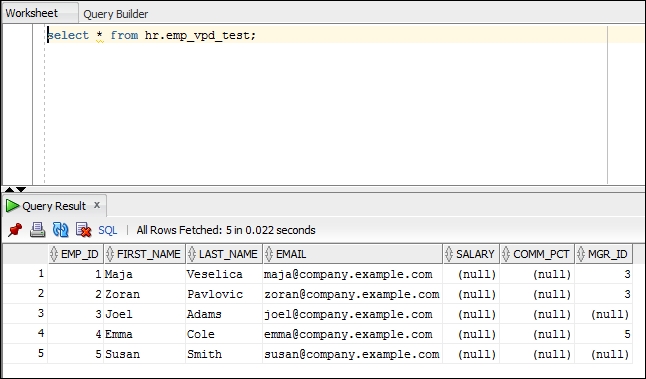Collapse the editor pane with the up arrow
The width and height of the screenshot is (646, 379).
[9, 190]
